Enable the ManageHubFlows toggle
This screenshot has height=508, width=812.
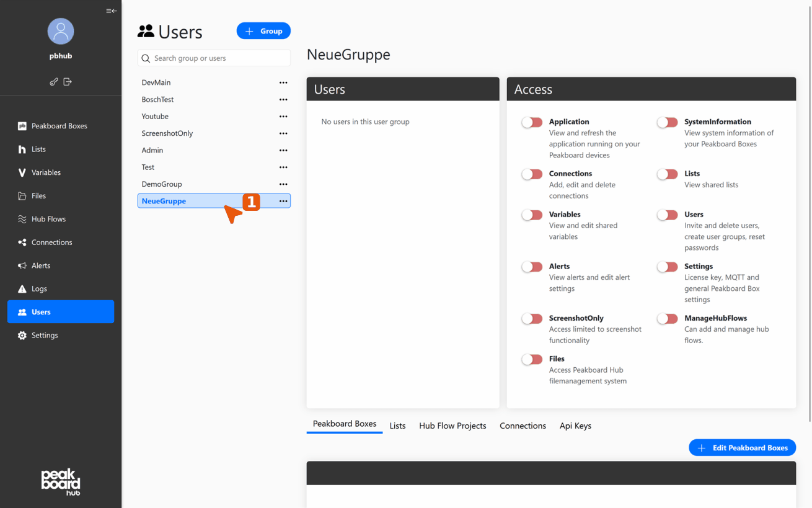[667, 319]
